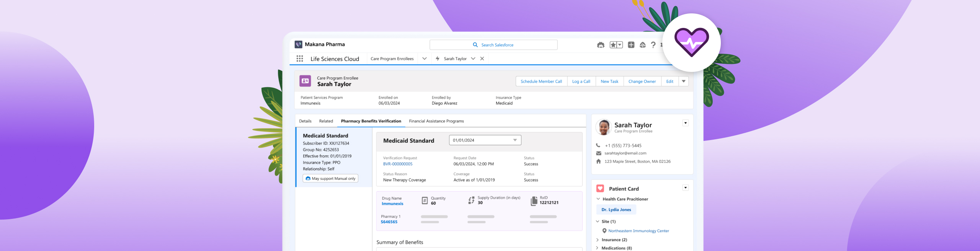Open the Details tab

point(305,121)
